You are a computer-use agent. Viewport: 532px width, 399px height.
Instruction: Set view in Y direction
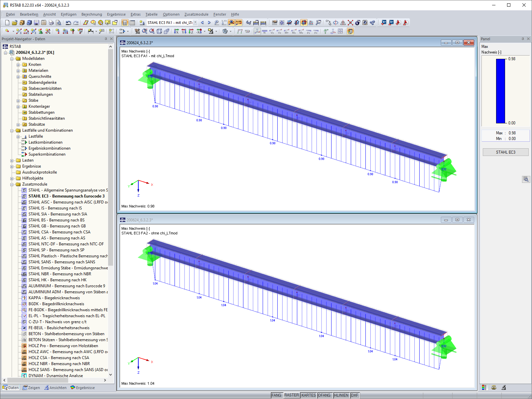(184, 31)
